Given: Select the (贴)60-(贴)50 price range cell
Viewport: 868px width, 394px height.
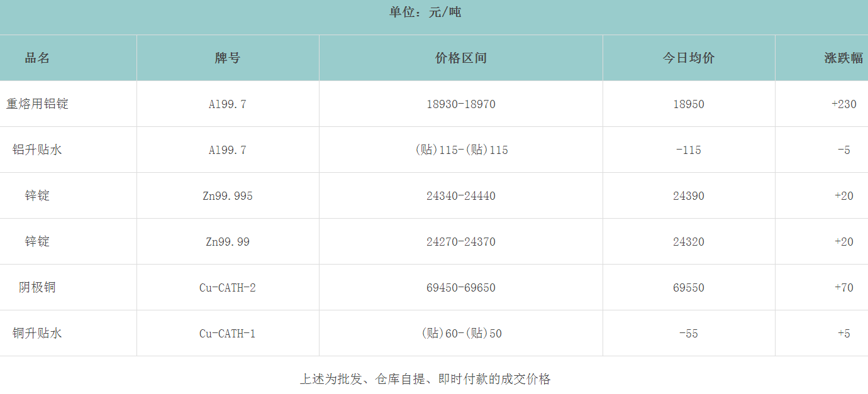Looking at the screenshot, I should click(460, 334).
